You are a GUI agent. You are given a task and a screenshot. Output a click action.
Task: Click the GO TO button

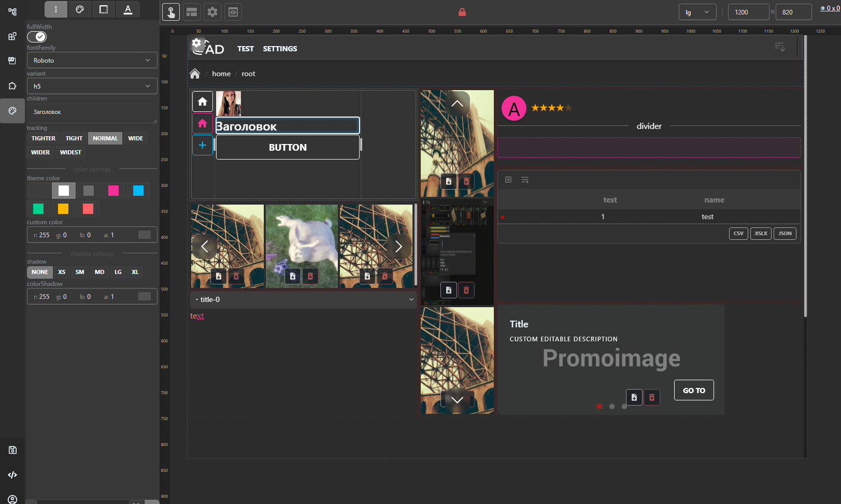point(693,390)
